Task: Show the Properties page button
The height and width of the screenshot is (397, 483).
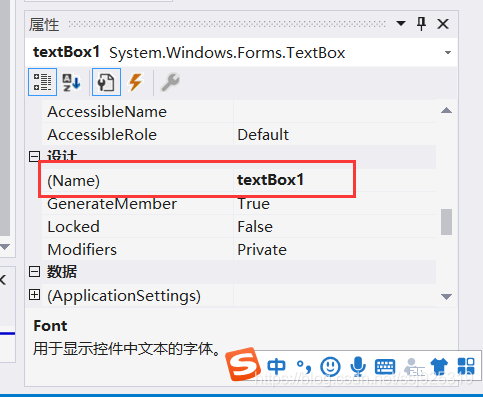Action: (106, 82)
